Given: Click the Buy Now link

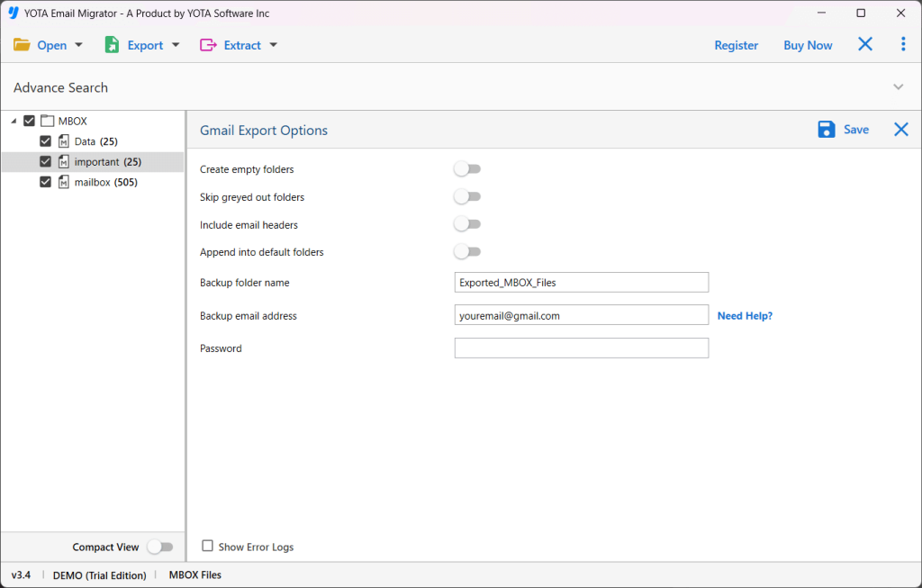Looking at the screenshot, I should 808,45.
